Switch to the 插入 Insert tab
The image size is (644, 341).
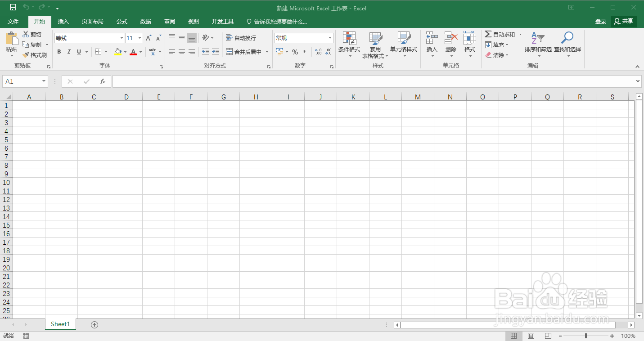(x=63, y=22)
